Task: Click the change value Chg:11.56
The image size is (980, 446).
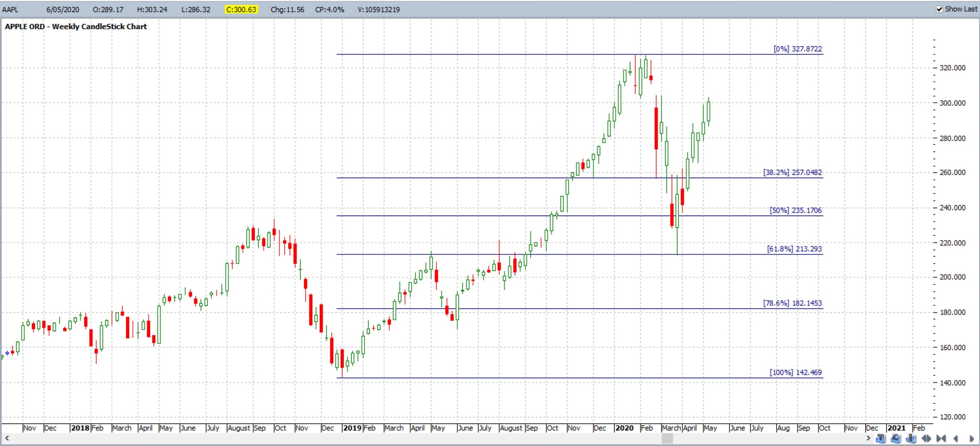Action: pyautogui.click(x=287, y=9)
